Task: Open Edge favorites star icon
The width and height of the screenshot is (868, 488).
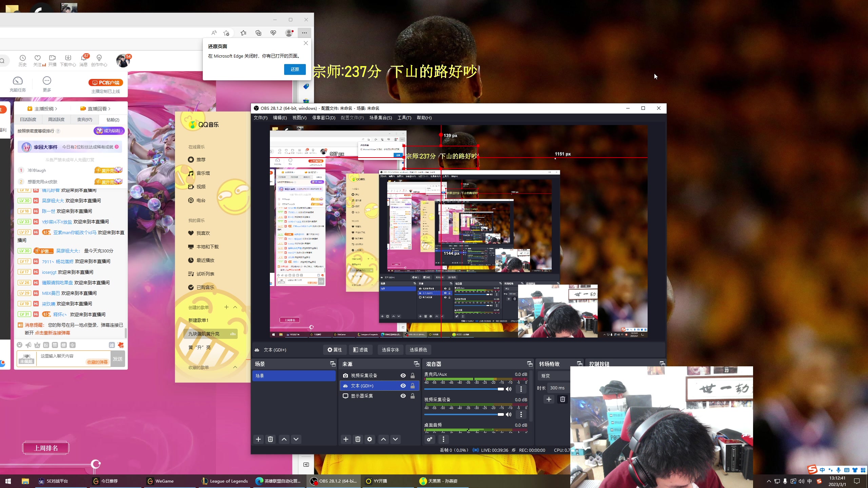Action: (x=243, y=33)
